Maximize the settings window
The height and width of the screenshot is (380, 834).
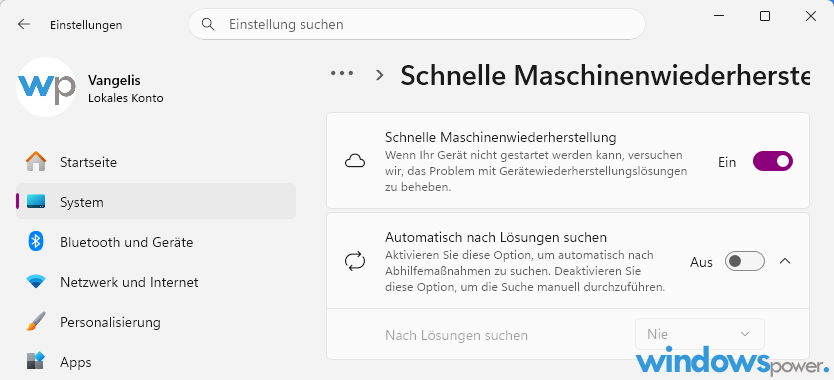(x=765, y=16)
